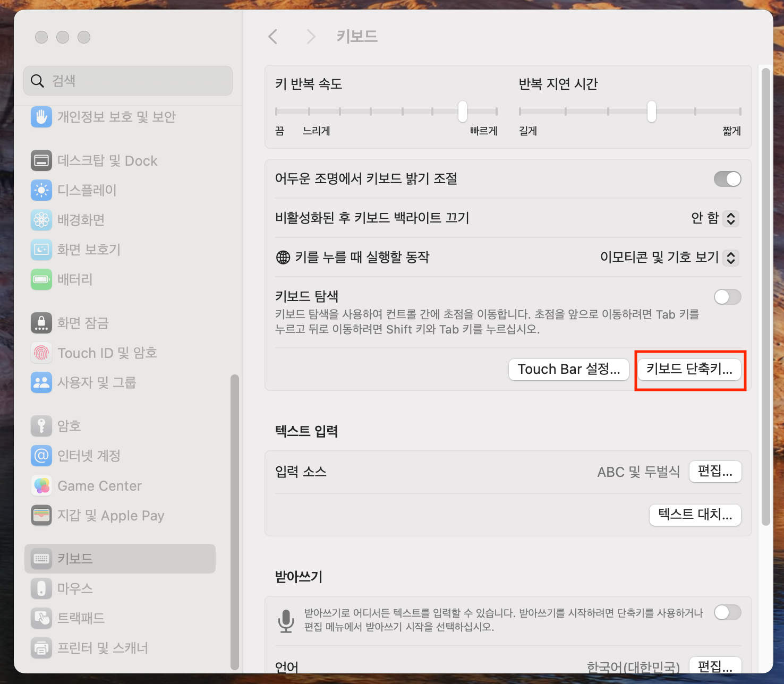Screen dimensions: 784x684
Task: Click the 화면 보호기 icon
Action: [41, 250]
